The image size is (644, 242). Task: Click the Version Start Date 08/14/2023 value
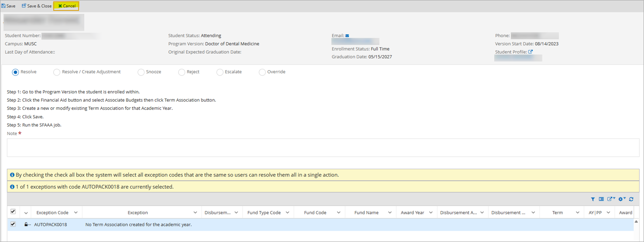547,44
